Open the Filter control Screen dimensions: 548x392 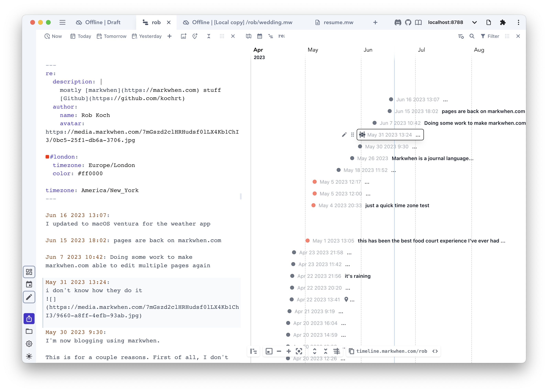(x=490, y=36)
